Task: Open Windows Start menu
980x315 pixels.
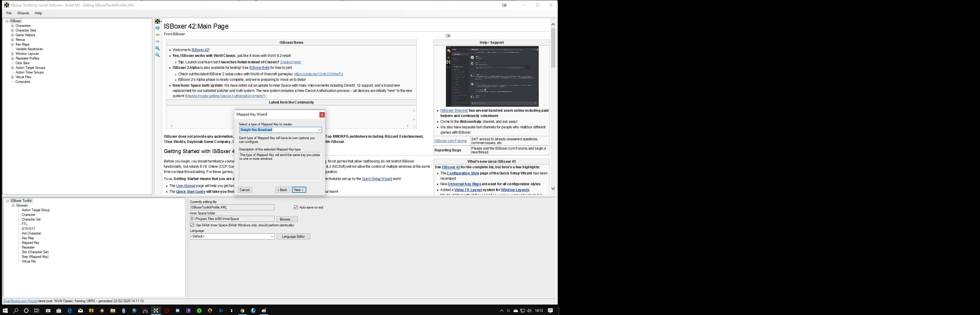Action: click(x=5, y=310)
